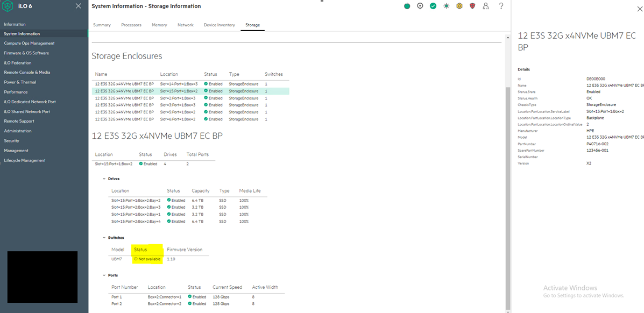Click the green power status icon
This screenshot has height=313, width=644.
407,6
